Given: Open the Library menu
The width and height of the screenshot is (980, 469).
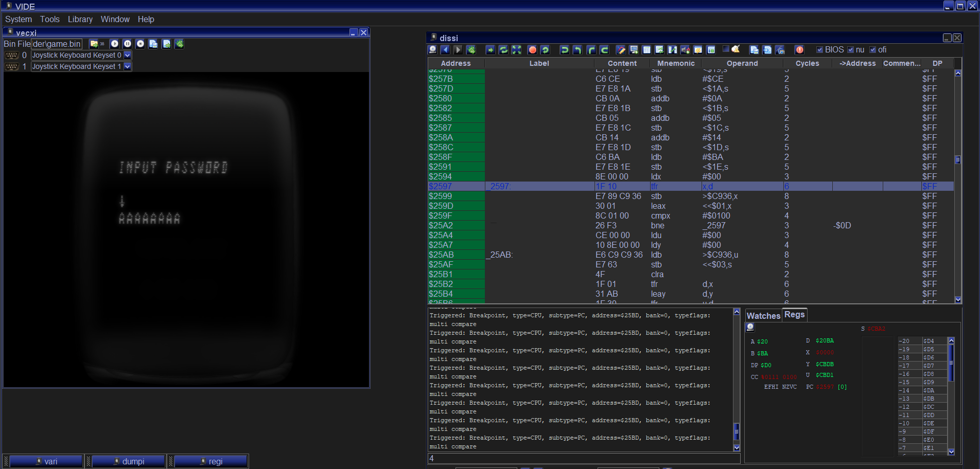Looking at the screenshot, I should click(80, 19).
